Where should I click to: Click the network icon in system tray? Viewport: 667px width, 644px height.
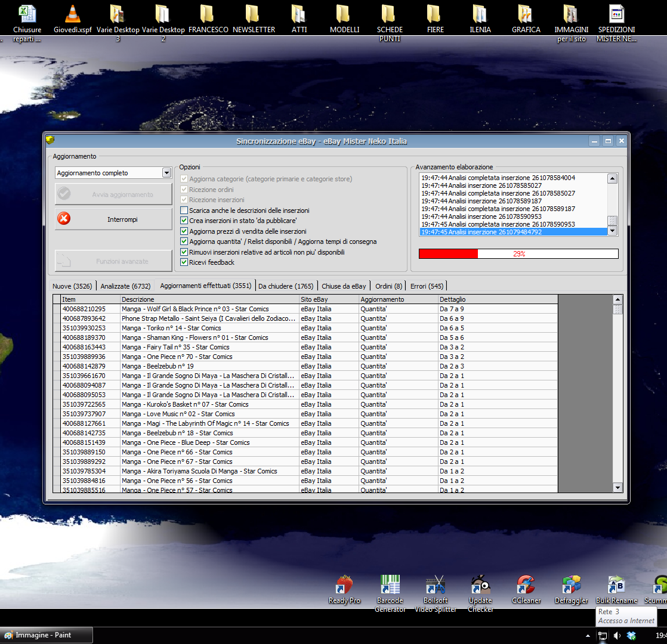click(603, 636)
